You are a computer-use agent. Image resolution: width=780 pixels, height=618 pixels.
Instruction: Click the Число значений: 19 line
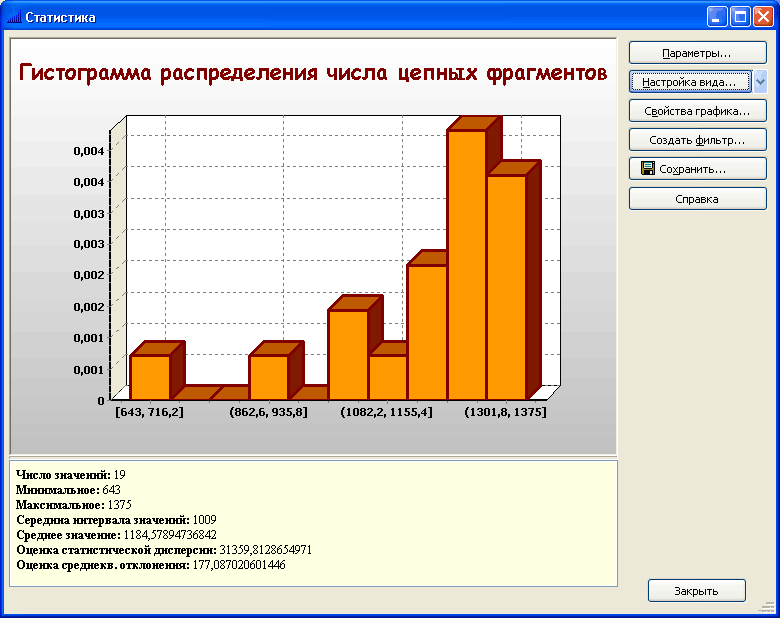tap(71, 475)
